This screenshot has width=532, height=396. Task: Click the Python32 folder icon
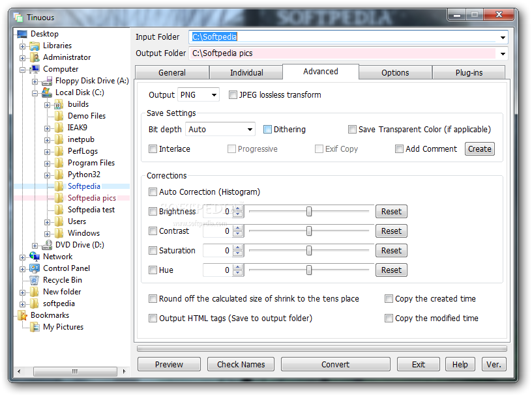59,175
